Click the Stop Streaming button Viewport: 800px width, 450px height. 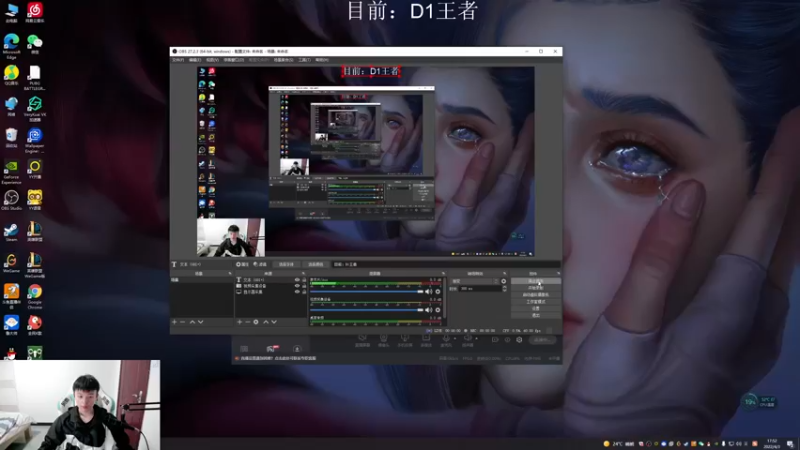pyautogui.click(x=536, y=281)
